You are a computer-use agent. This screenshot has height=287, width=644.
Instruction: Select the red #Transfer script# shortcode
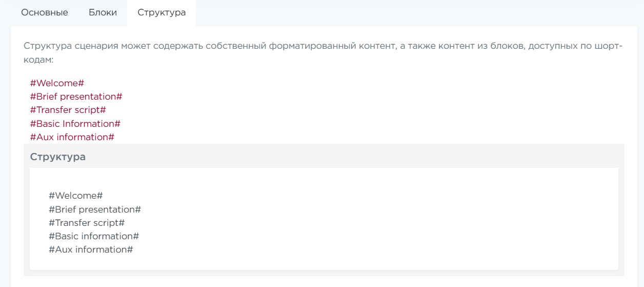pyautogui.click(x=68, y=110)
